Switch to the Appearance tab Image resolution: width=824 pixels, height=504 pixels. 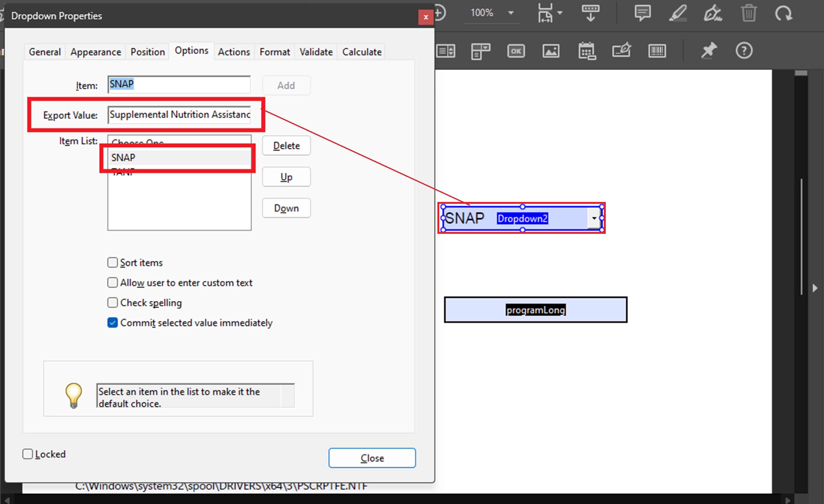tap(96, 52)
